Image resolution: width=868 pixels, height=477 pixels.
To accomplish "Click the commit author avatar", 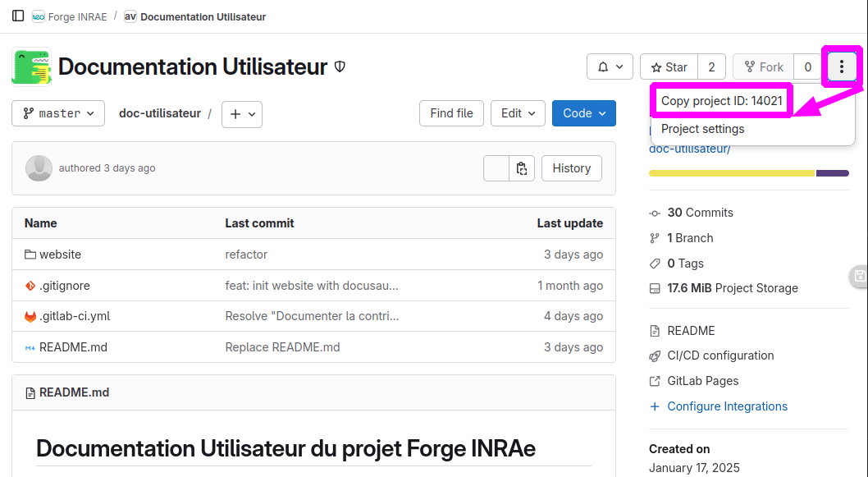I will coord(39,167).
